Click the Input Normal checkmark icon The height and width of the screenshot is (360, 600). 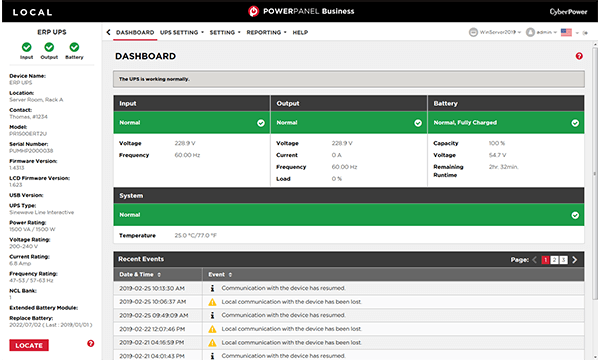[261, 123]
